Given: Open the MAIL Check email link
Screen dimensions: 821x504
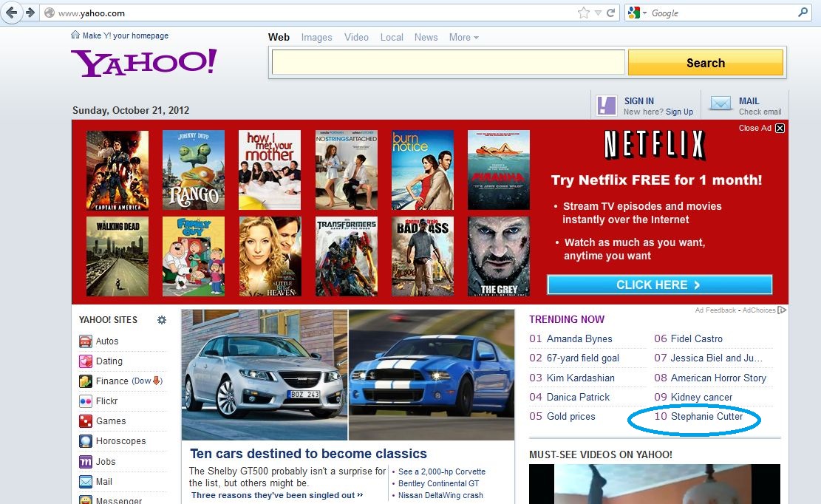Looking at the screenshot, I should tap(760, 106).
